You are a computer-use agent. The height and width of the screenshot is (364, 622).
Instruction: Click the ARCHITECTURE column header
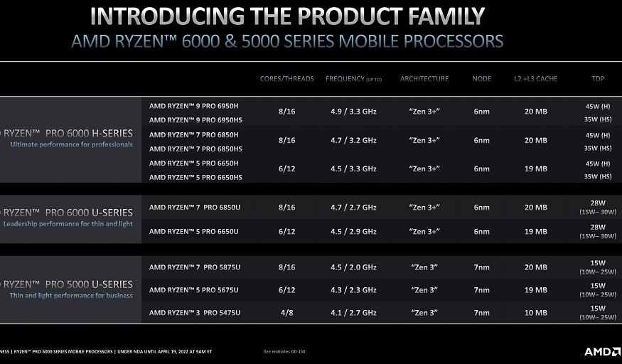424,78
